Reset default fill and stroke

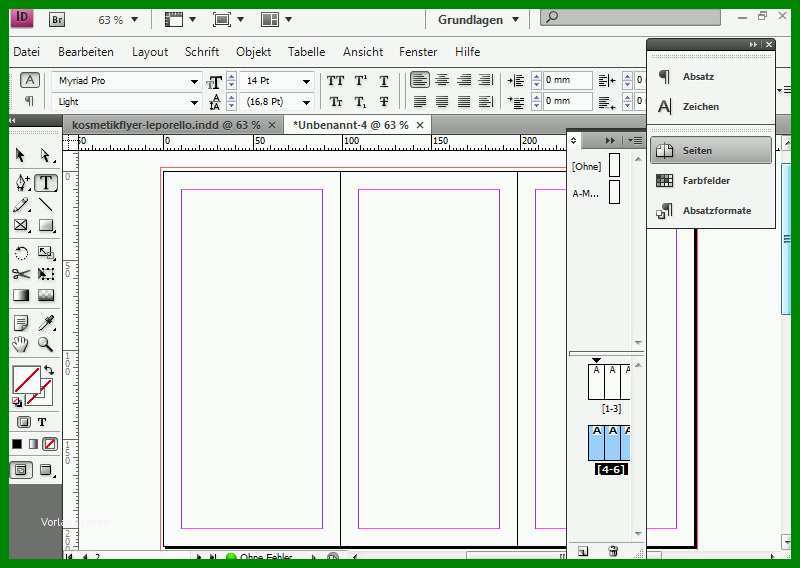click(x=17, y=402)
